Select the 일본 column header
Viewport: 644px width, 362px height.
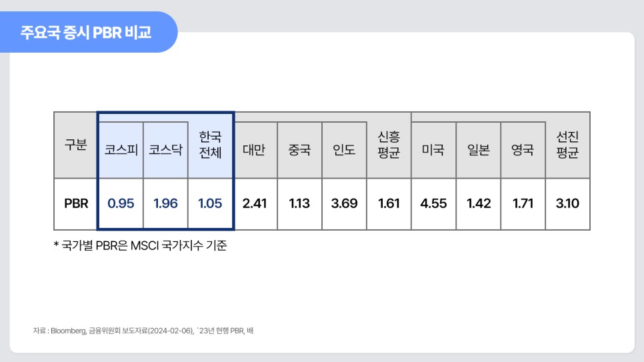tap(478, 150)
